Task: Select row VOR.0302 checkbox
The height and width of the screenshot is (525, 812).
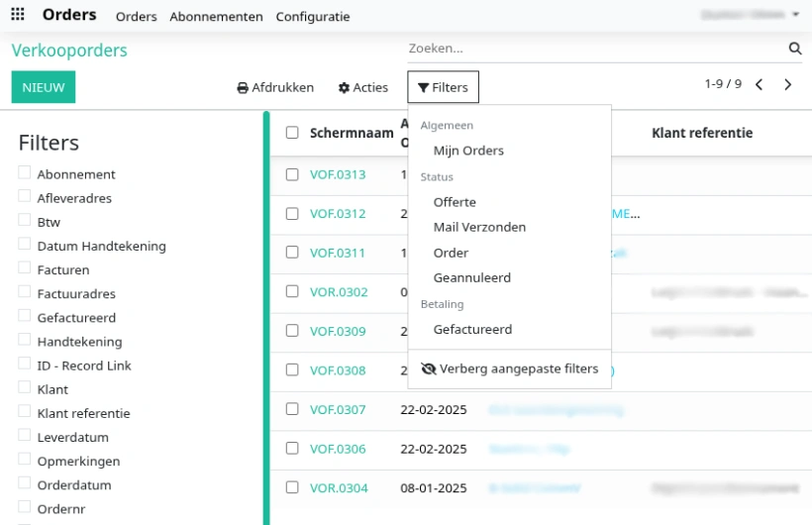Action: click(x=292, y=292)
